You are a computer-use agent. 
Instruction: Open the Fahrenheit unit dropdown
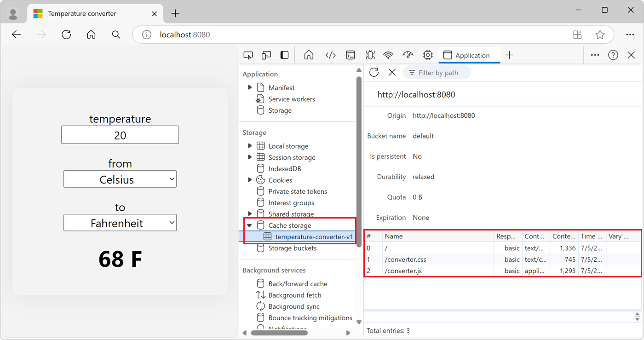click(120, 223)
